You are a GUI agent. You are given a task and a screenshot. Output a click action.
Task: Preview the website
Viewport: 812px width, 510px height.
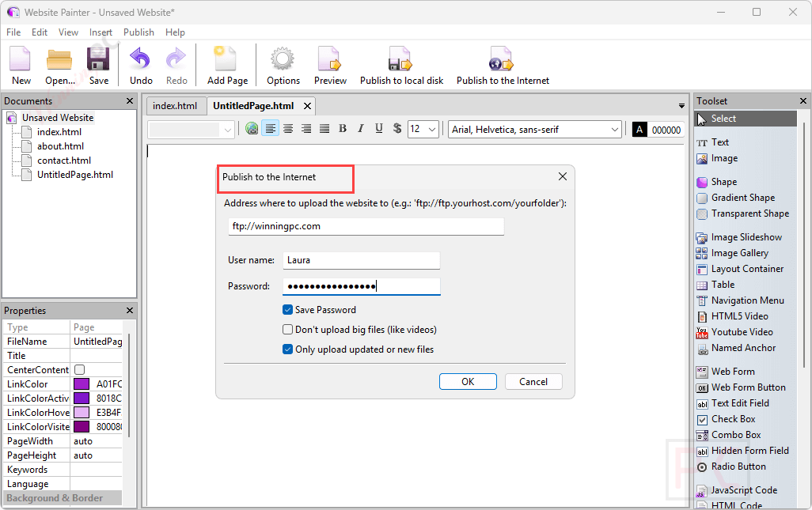click(330, 65)
